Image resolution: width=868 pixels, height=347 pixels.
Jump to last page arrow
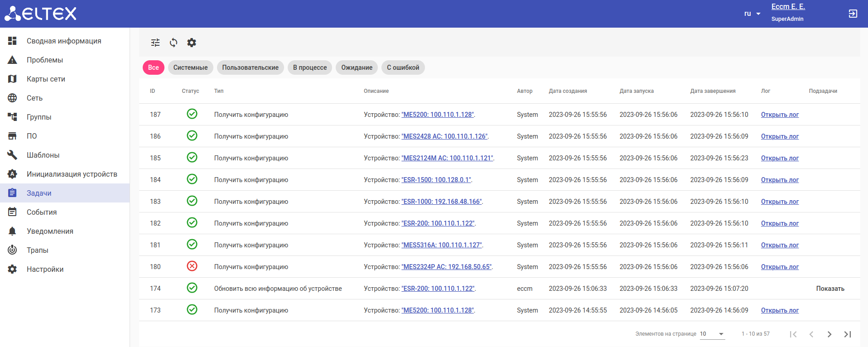[x=847, y=334]
